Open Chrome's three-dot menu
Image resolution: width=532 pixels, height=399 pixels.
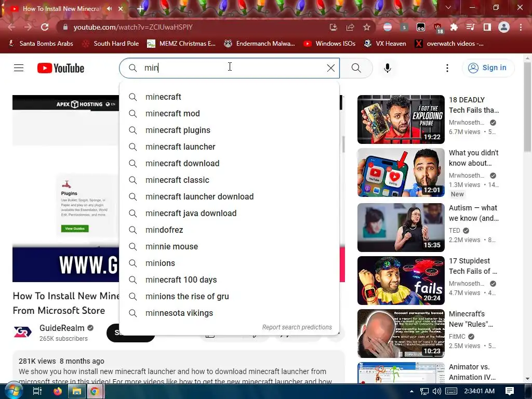point(521,27)
